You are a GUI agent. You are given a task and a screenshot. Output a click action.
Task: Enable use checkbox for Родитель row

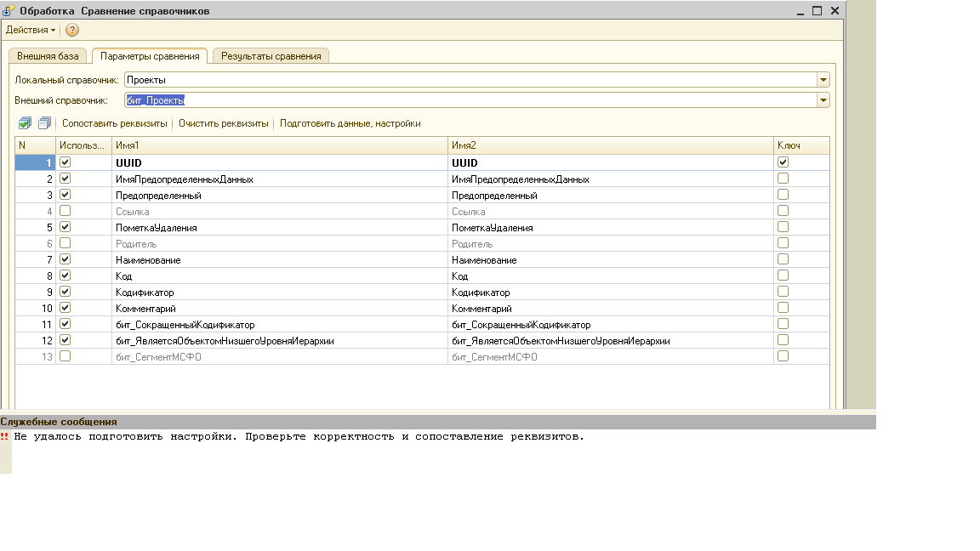[65, 243]
